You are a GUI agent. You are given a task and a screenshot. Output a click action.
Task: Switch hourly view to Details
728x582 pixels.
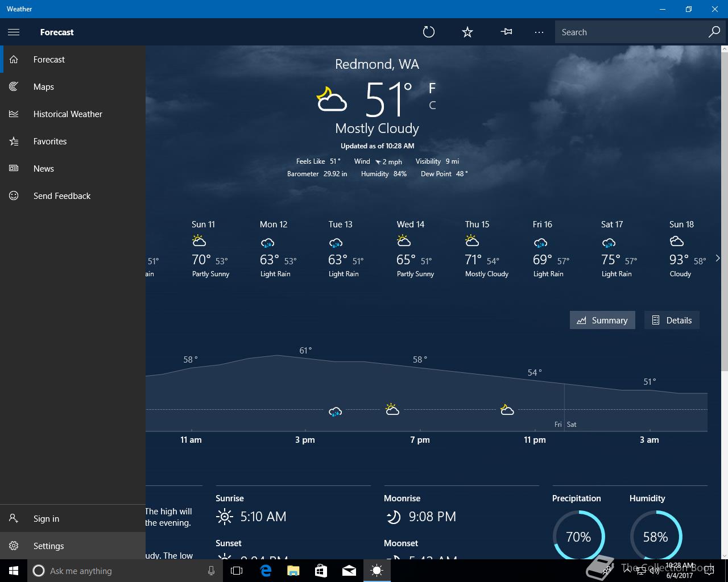coord(672,320)
